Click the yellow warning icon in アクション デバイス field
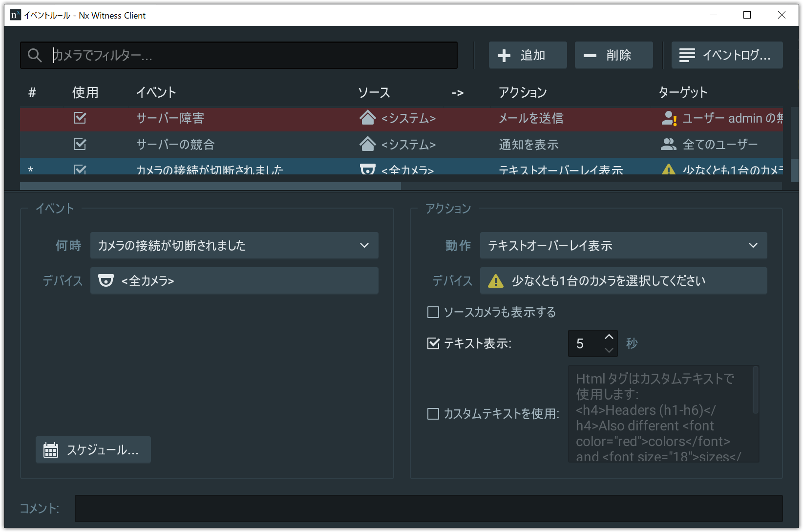The width and height of the screenshot is (803, 532). tap(495, 281)
